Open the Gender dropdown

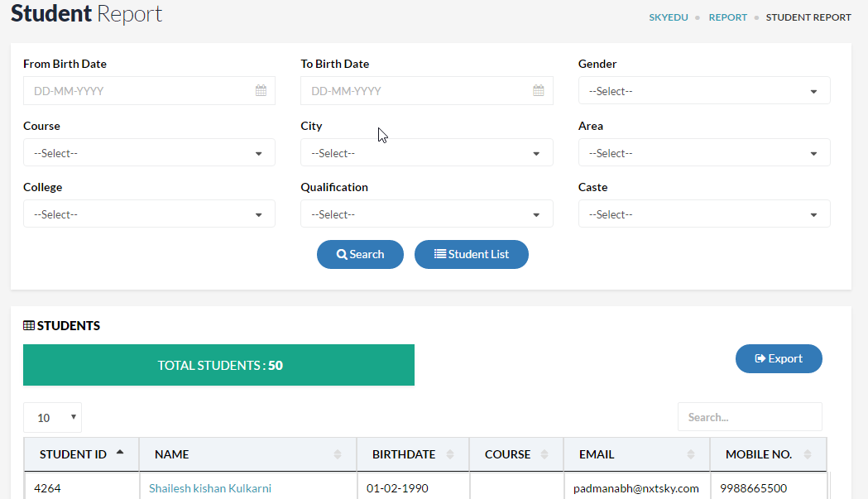click(704, 90)
